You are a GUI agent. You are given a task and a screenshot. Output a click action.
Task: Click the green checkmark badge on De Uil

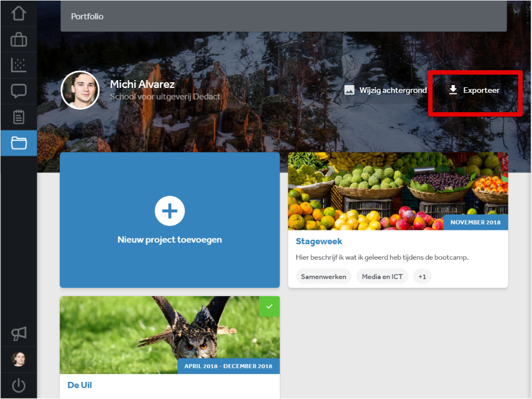tap(270, 306)
